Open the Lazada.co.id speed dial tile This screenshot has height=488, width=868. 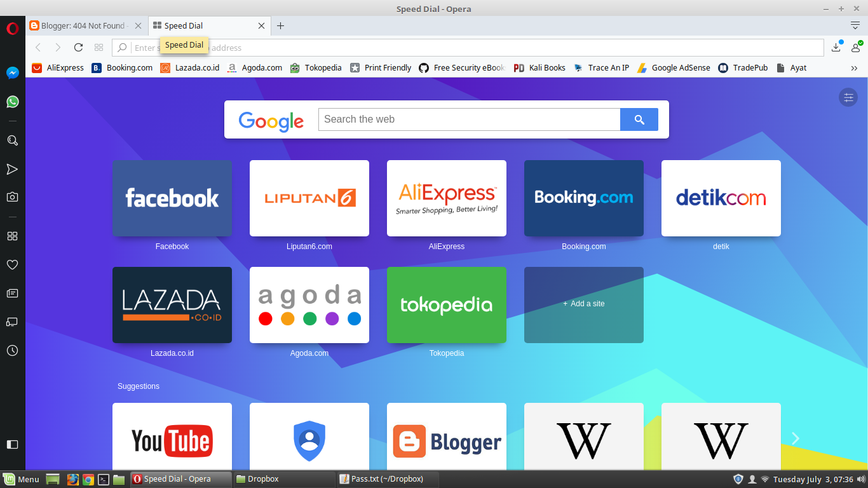coord(172,305)
